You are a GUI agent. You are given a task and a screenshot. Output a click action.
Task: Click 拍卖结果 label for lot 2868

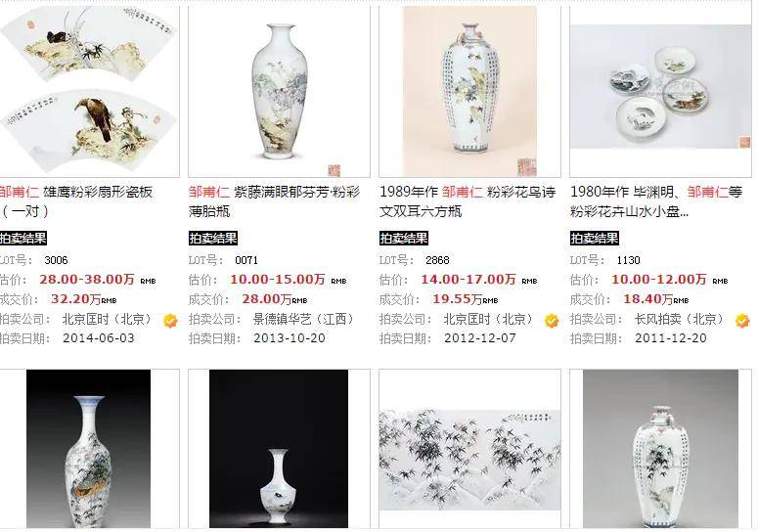(x=404, y=239)
